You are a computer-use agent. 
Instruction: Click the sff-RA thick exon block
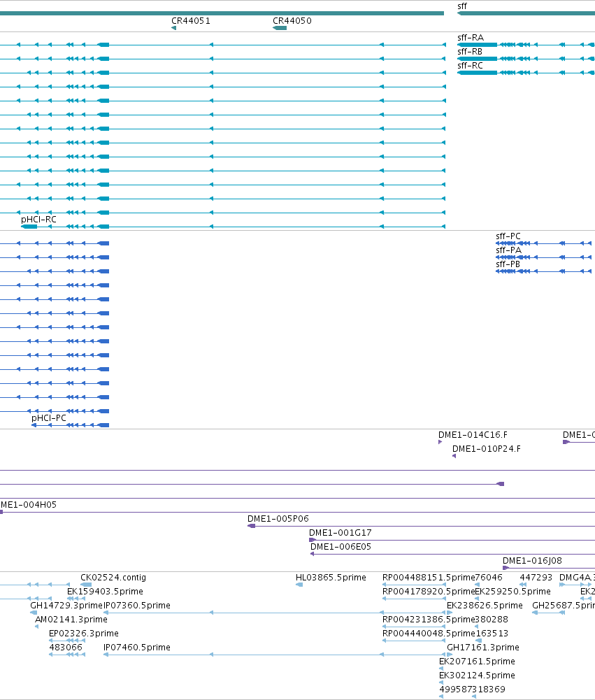tap(477, 45)
